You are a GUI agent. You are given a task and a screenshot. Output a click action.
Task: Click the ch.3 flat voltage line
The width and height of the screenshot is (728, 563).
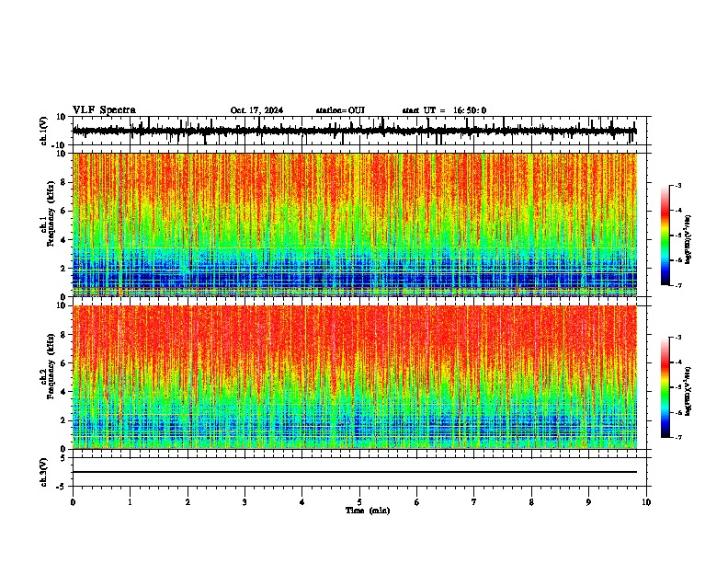(x=355, y=472)
